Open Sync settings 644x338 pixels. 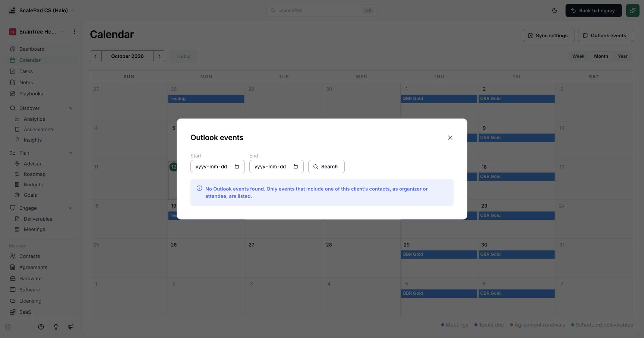(x=549, y=35)
